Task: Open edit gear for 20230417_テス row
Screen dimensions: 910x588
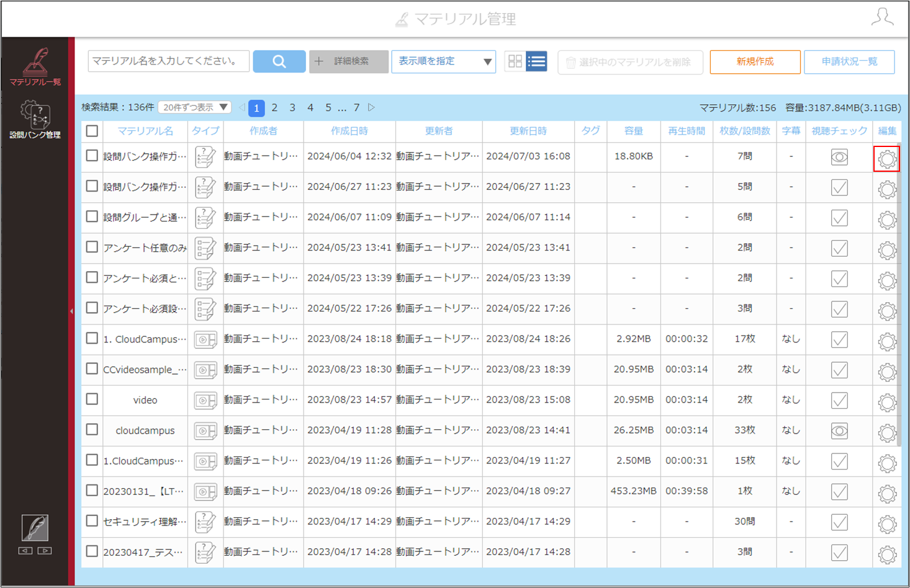Action: pyautogui.click(x=887, y=555)
